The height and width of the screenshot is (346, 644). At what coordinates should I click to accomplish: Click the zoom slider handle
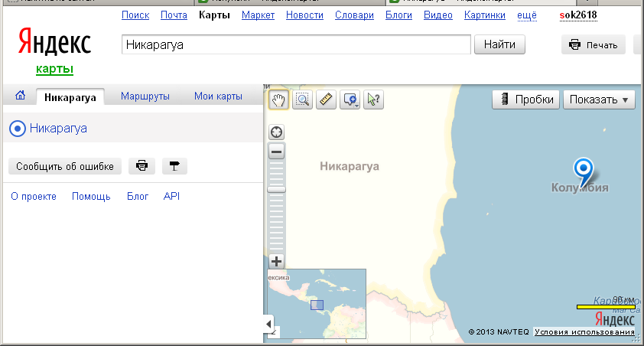coord(276,189)
